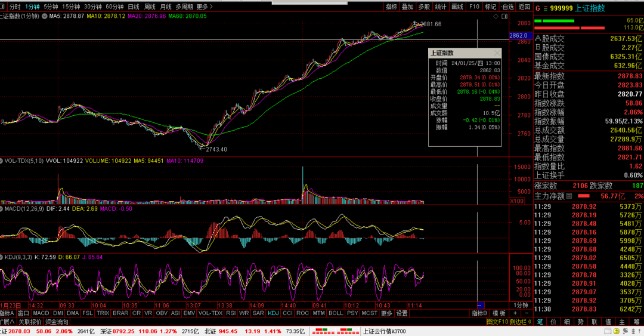Click the 画线 draw line button
Screen dimensions: 644x336
(457, 7)
